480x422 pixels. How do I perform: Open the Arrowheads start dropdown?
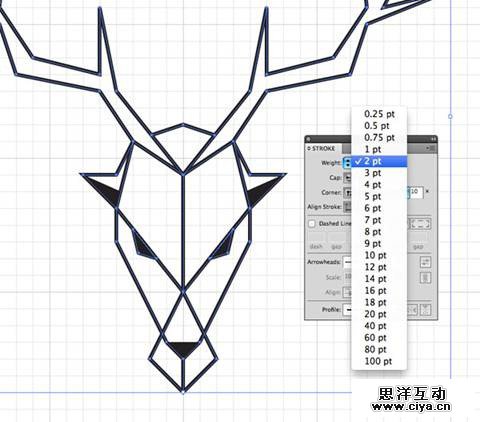point(347,262)
